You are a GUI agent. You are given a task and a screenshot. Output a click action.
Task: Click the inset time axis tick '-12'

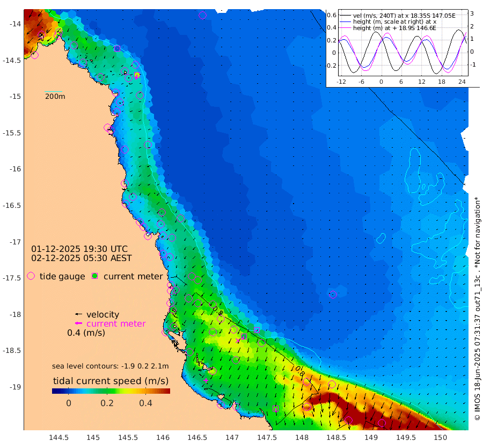341,82
